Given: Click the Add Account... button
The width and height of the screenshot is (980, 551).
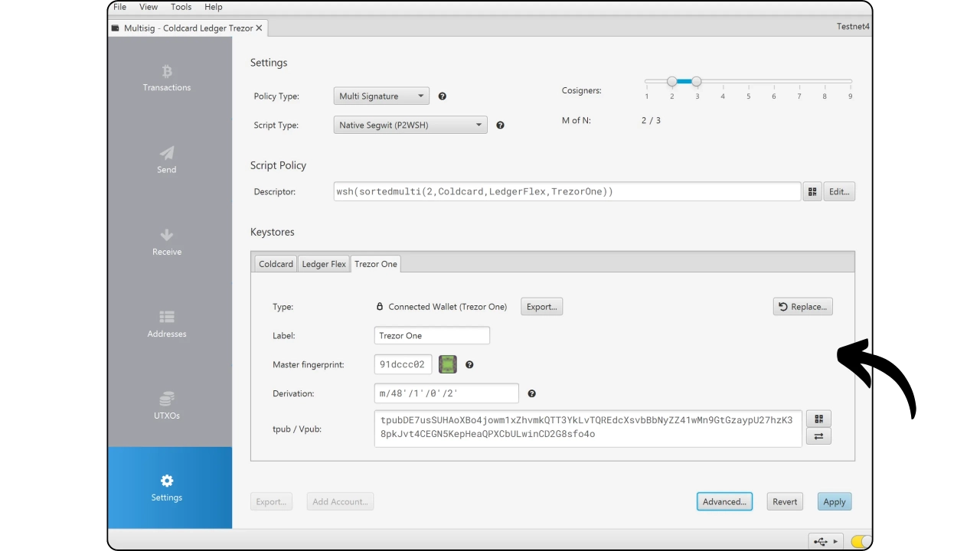Looking at the screenshot, I should tap(340, 502).
